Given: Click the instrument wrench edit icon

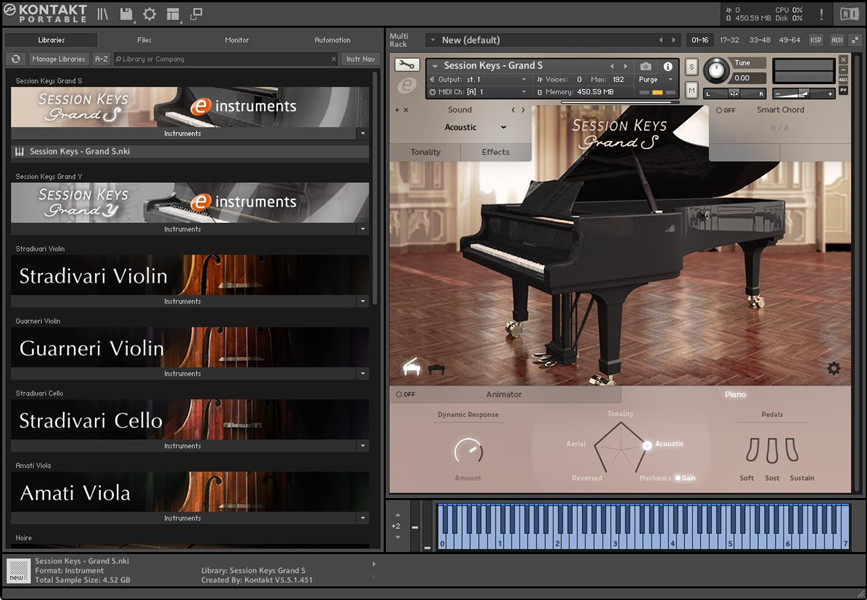Looking at the screenshot, I should 406,66.
